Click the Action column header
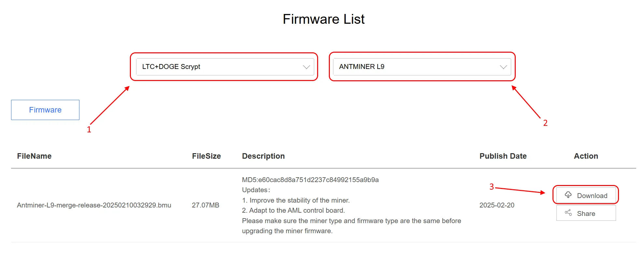 pyautogui.click(x=586, y=156)
